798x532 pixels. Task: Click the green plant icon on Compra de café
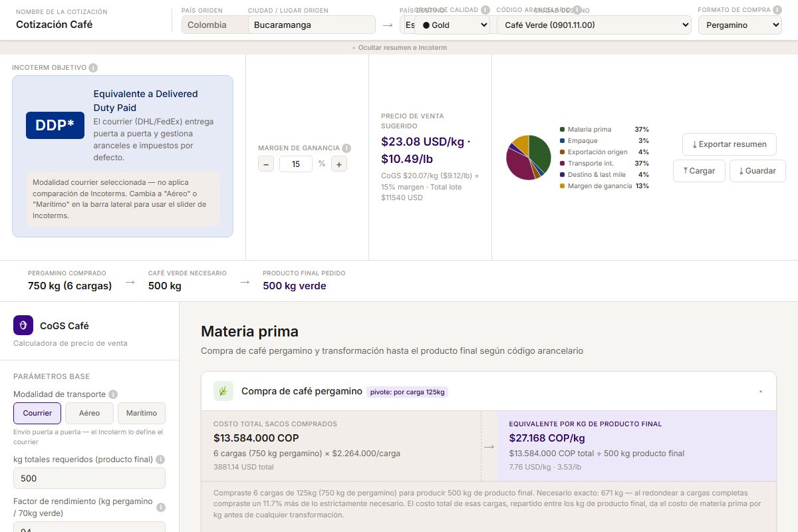click(223, 391)
